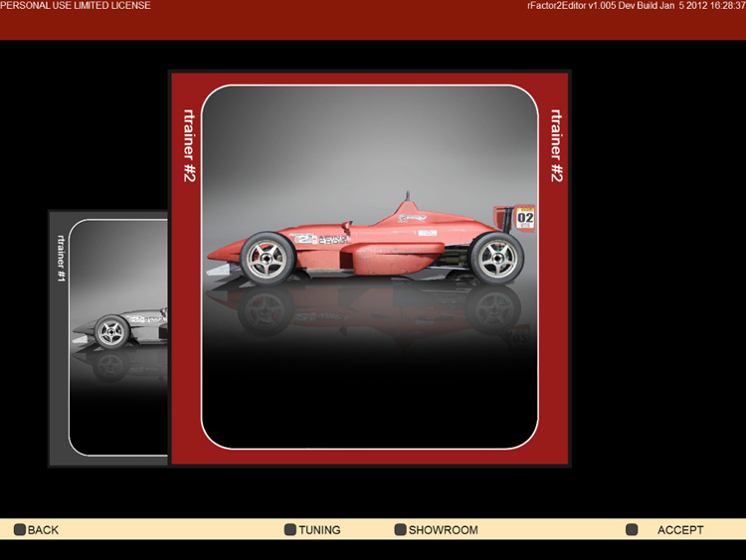Click the red car's rear wheel
This screenshot has width=746, height=560.
pyautogui.click(x=494, y=257)
